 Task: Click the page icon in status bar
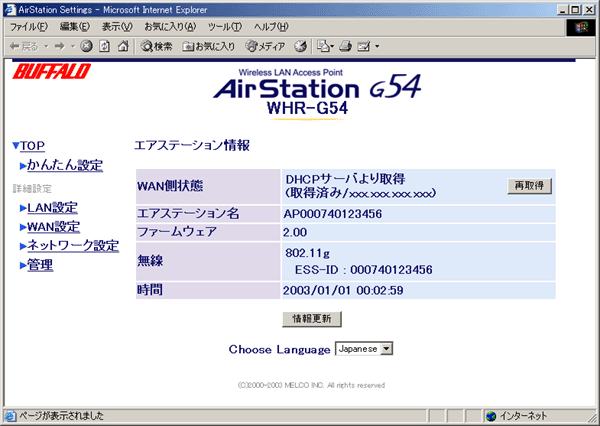pyautogui.click(x=10, y=416)
